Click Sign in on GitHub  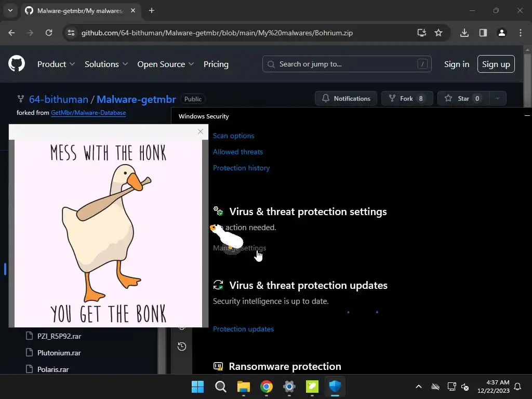click(x=457, y=64)
